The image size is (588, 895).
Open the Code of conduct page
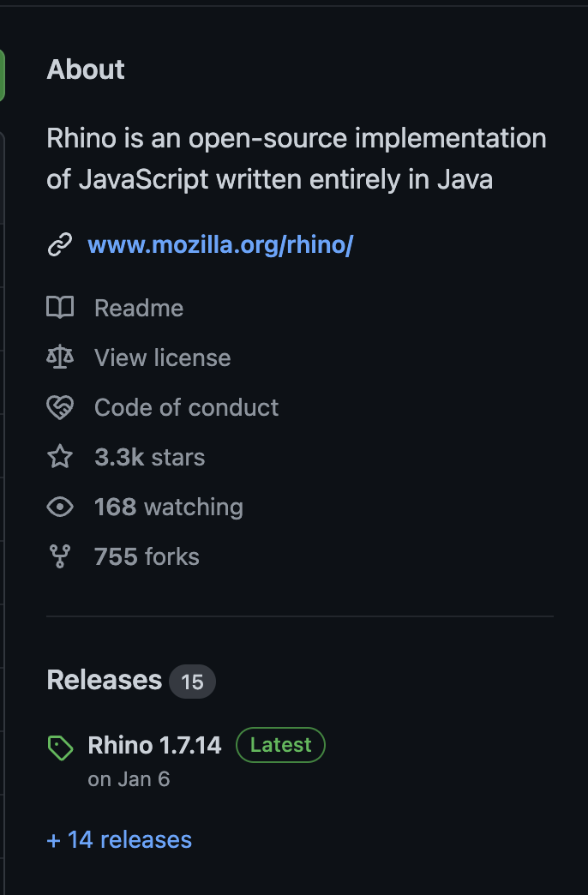pyautogui.click(x=186, y=407)
